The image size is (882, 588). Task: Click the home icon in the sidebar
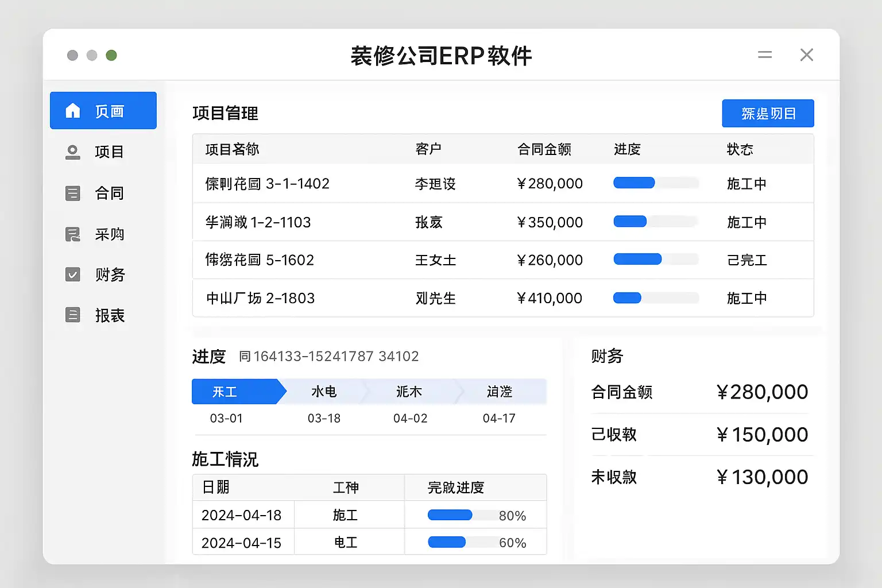[x=73, y=111]
